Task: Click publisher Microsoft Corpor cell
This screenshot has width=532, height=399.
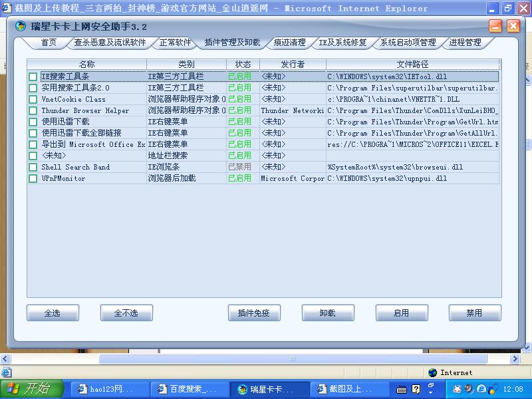Action: [x=293, y=178]
